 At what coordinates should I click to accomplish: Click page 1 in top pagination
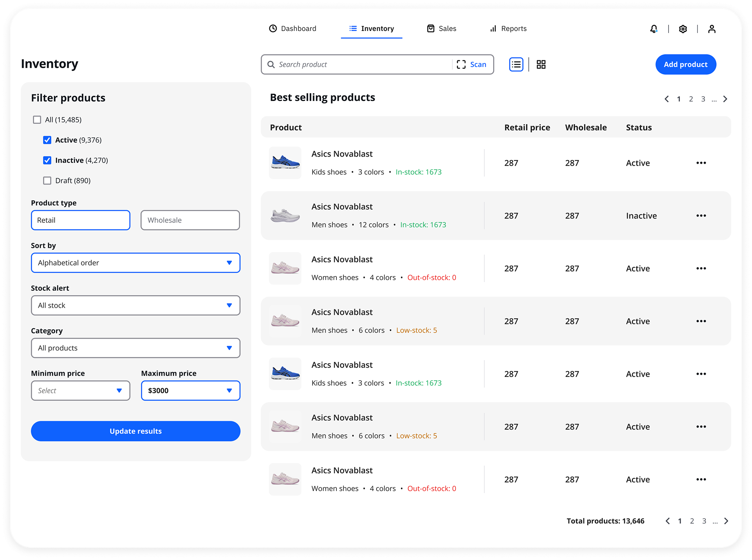(679, 99)
